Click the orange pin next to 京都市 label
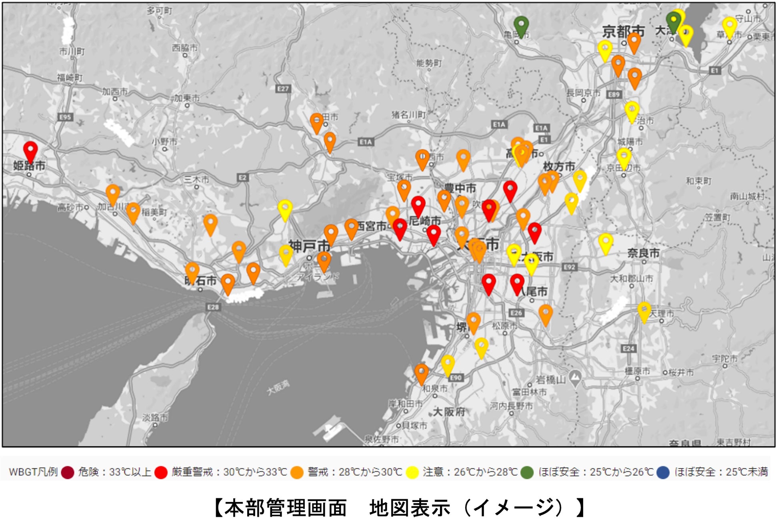The image size is (780, 532). [634, 41]
